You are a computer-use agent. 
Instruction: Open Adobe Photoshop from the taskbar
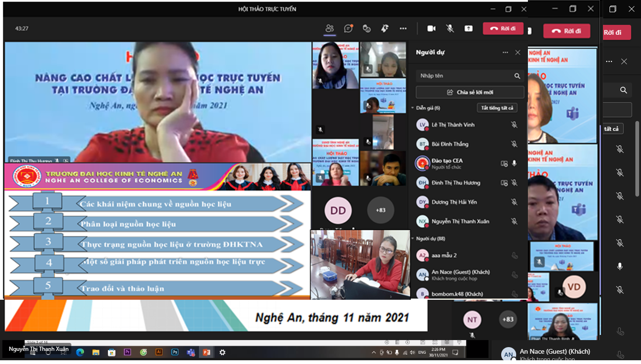click(x=175, y=352)
